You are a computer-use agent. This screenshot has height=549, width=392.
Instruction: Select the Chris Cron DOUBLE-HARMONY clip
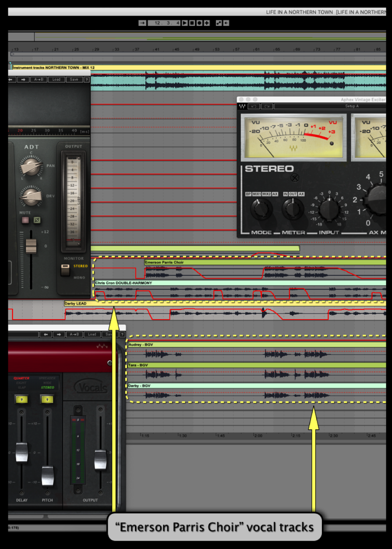[240, 283]
